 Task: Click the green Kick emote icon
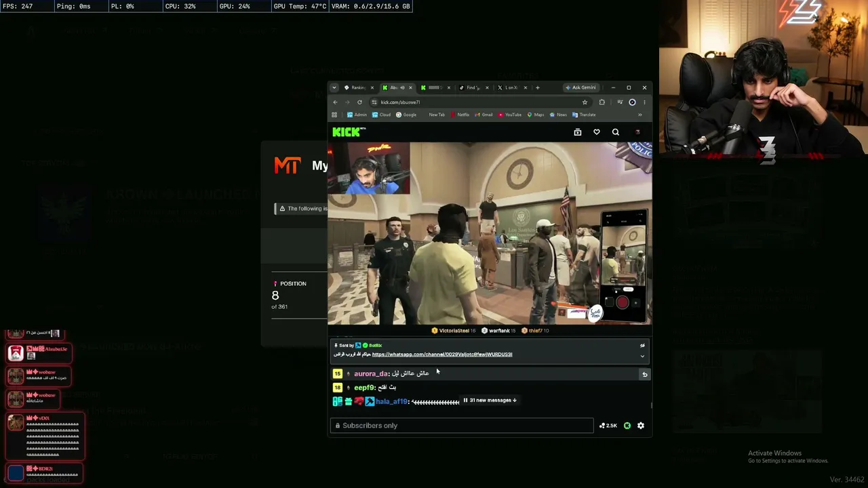(x=627, y=426)
